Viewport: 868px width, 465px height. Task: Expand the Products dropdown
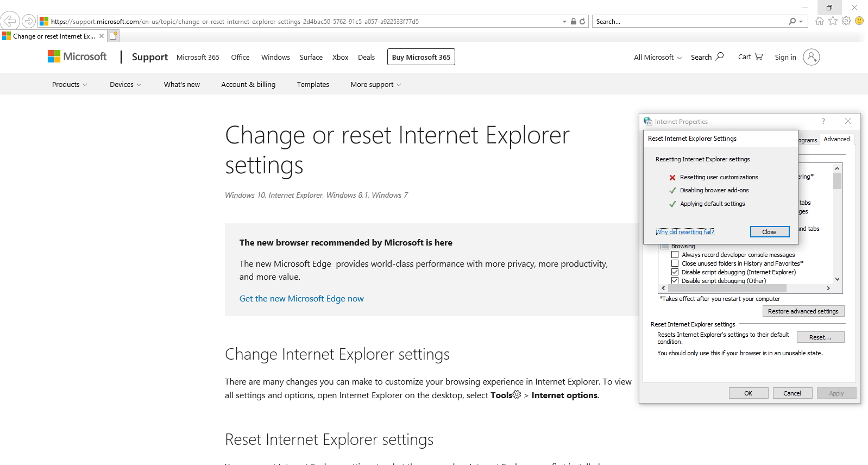coord(70,84)
